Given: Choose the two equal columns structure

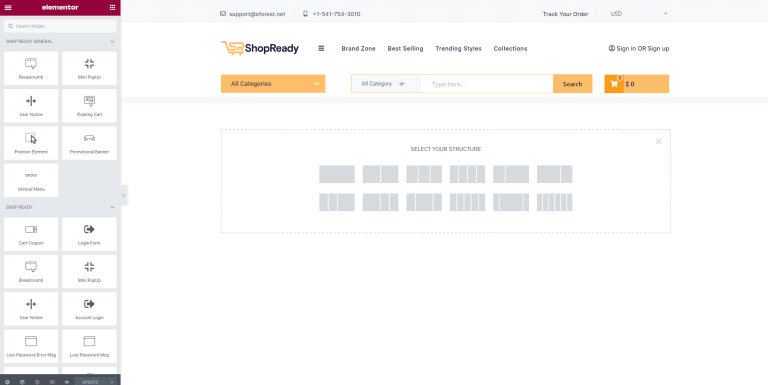Looking at the screenshot, I should click(381, 174).
